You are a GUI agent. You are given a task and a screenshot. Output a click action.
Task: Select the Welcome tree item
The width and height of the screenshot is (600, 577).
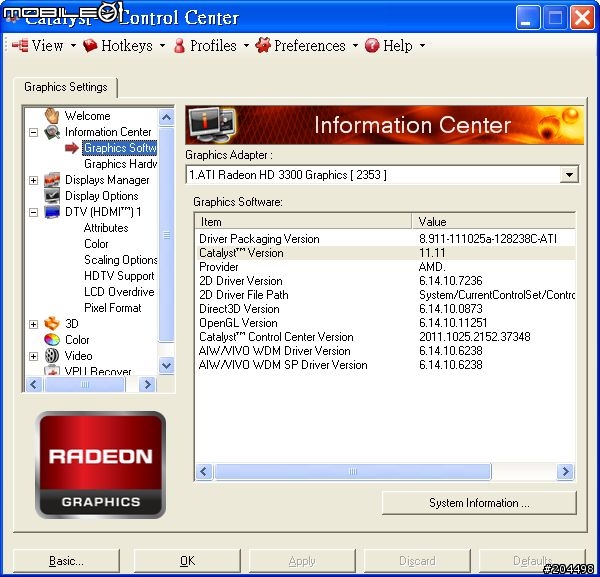(88, 116)
